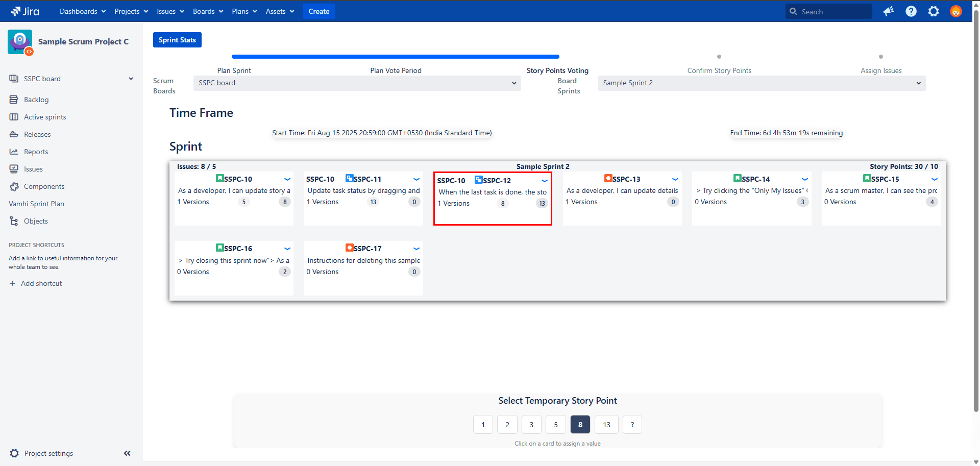Open the SSPC board Scrum Boards dropdown

coord(357,83)
